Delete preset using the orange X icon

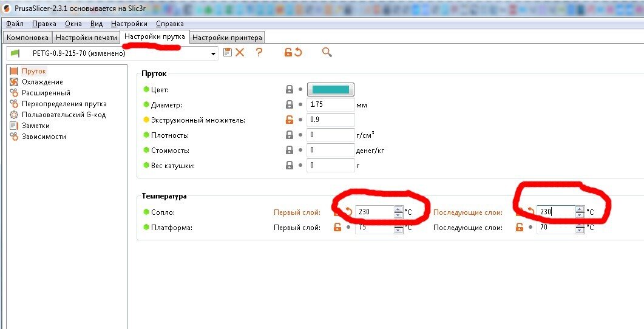pyautogui.click(x=240, y=52)
